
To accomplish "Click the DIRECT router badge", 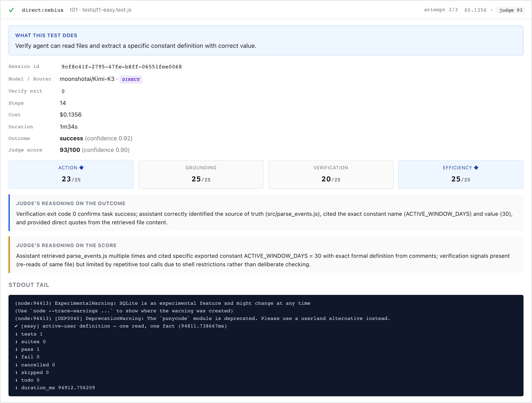I will pyautogui.click(x=131, y=80).
